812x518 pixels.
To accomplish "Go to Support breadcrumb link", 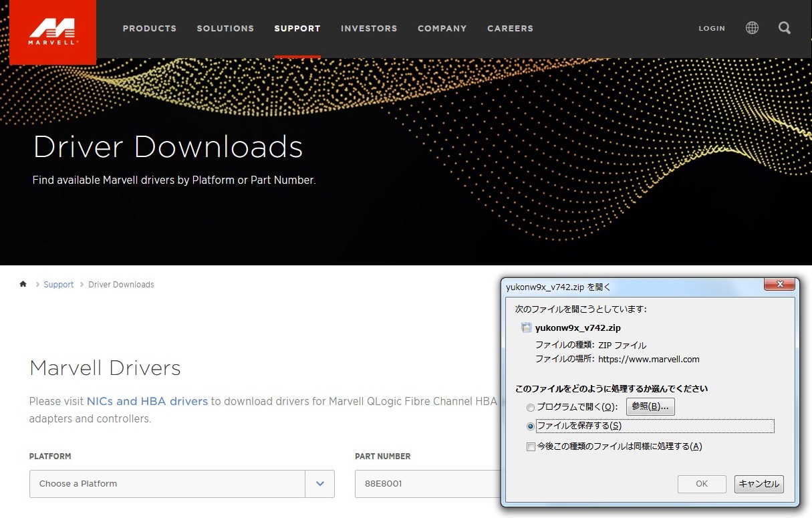I will pos(59,285).
